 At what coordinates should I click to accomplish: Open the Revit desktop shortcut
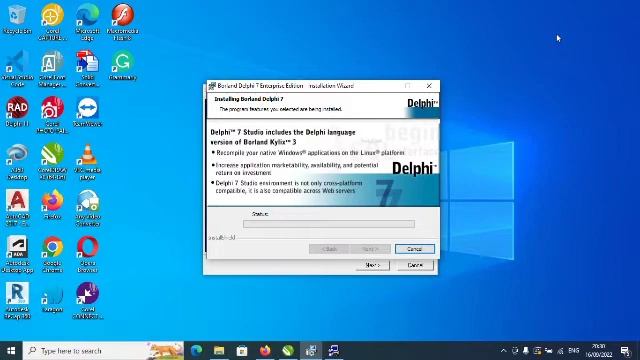[17, 300]
